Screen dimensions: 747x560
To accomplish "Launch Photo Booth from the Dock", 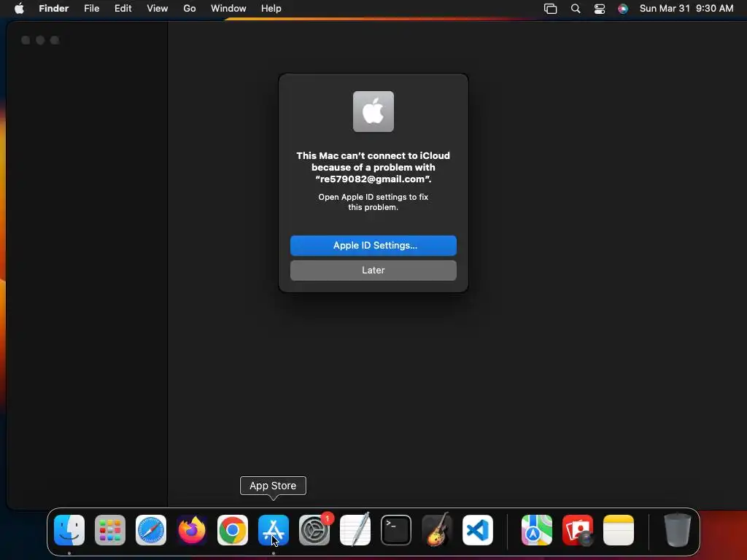I will point(578,530).
